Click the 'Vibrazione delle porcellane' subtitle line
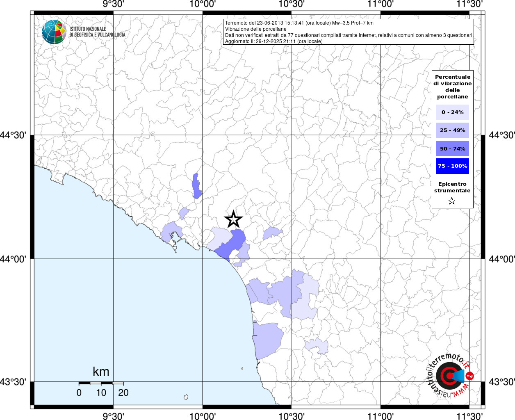 [x=256, y=29]
